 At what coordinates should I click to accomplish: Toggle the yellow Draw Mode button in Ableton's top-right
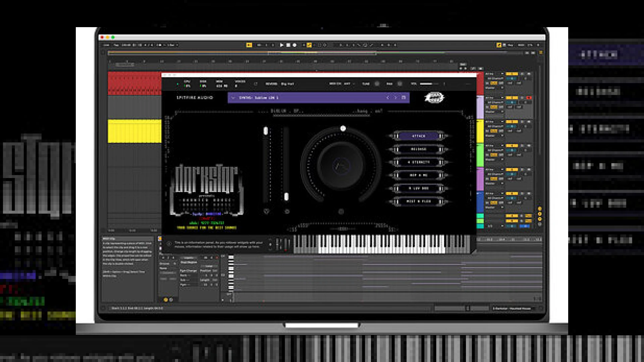[499, 45]
